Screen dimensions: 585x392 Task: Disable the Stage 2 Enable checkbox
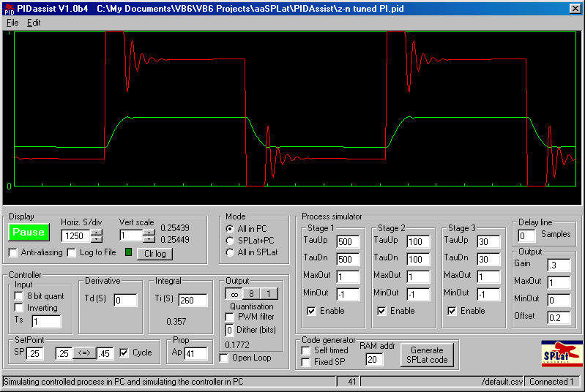click(x=382, y=311)
